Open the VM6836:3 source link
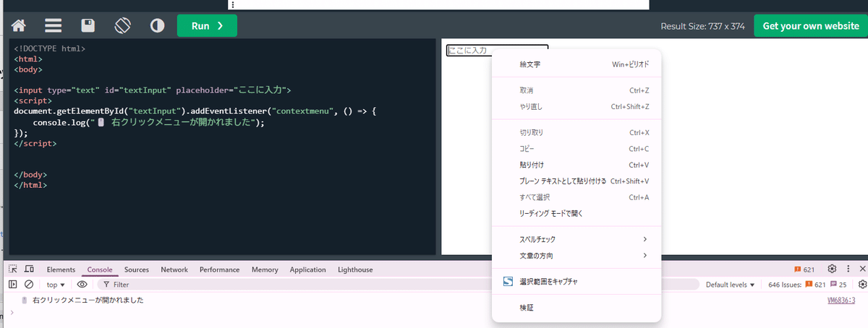The height and width of the screenshot is (328, 868). click(841, 300)
